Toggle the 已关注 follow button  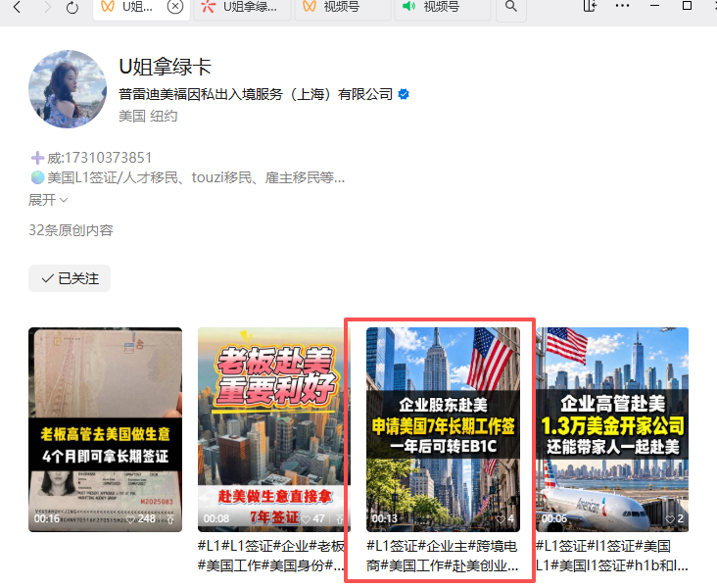coord(70,278)
